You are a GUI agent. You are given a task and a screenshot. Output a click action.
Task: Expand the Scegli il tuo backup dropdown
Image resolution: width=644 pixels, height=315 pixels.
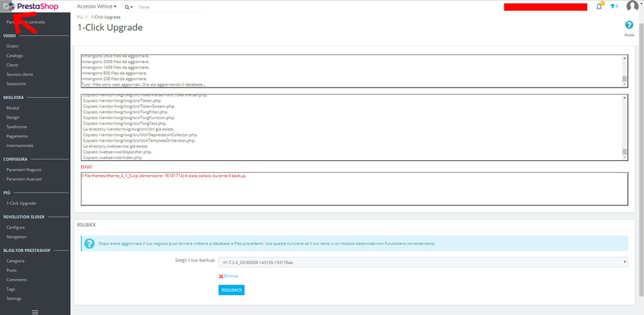pos(423,262)
